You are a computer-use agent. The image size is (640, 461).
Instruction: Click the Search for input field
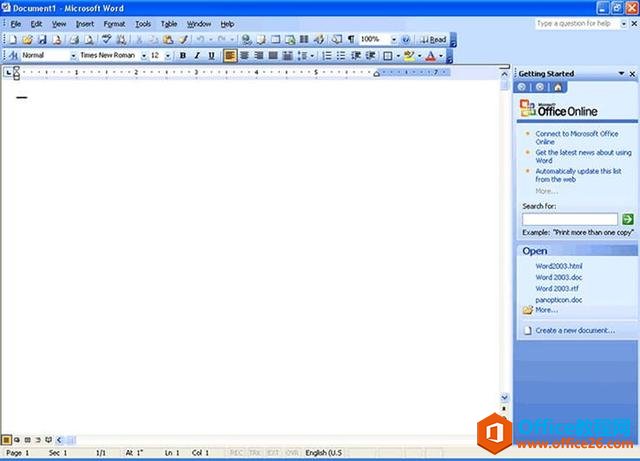[x=570, y=219]
